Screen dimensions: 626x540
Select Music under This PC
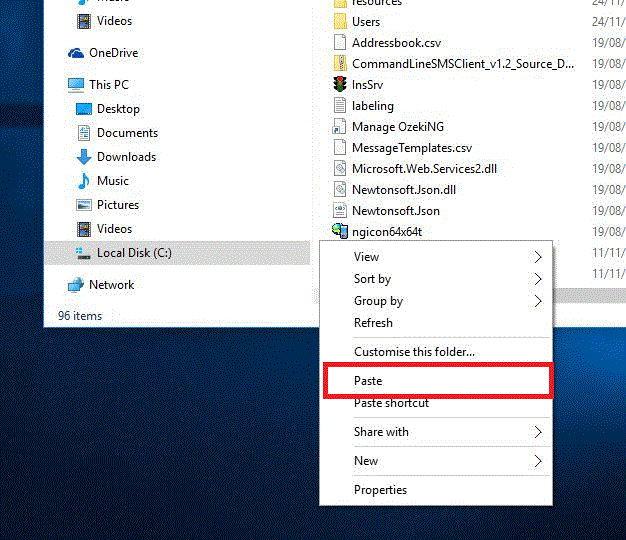click(113, 181)
